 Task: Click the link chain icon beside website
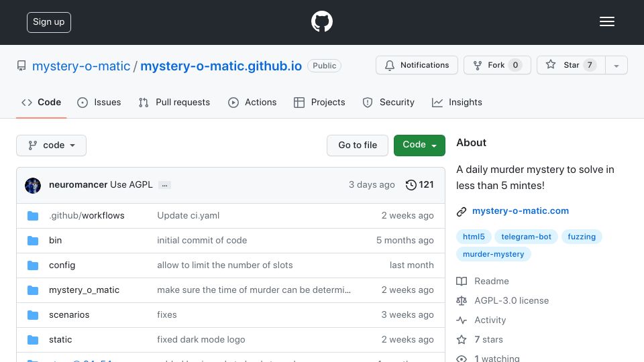click(x=462, y=211)
